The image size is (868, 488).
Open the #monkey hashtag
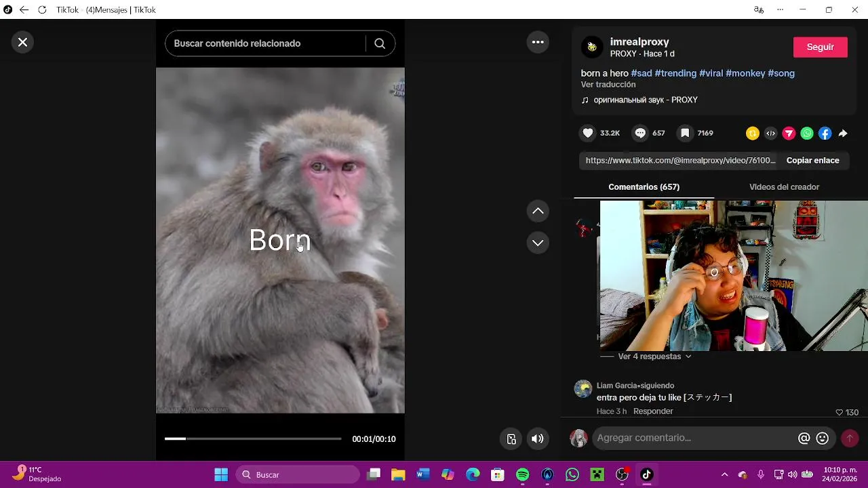coord(745,73)
